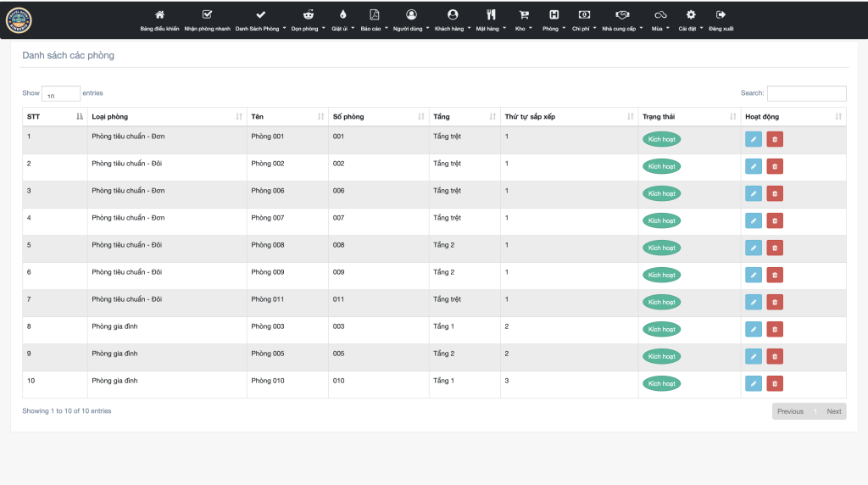
Task: Open the Nhà cung cấp suppliers menu
Action: pyautogui.click(x=622, y=20)
